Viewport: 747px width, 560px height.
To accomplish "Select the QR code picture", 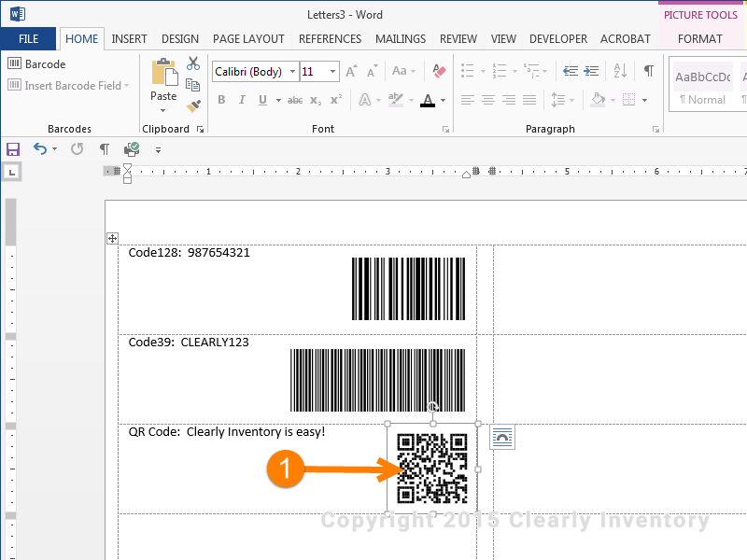I will [x=432, y=469].
